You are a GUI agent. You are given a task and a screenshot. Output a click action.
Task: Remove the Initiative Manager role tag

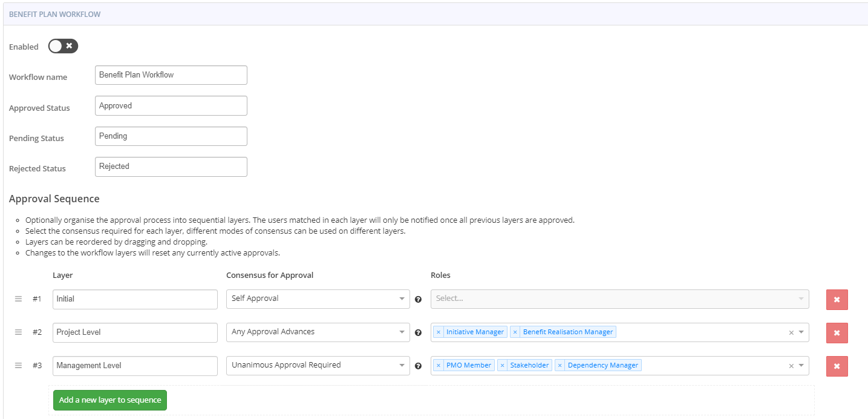[439, 332]
